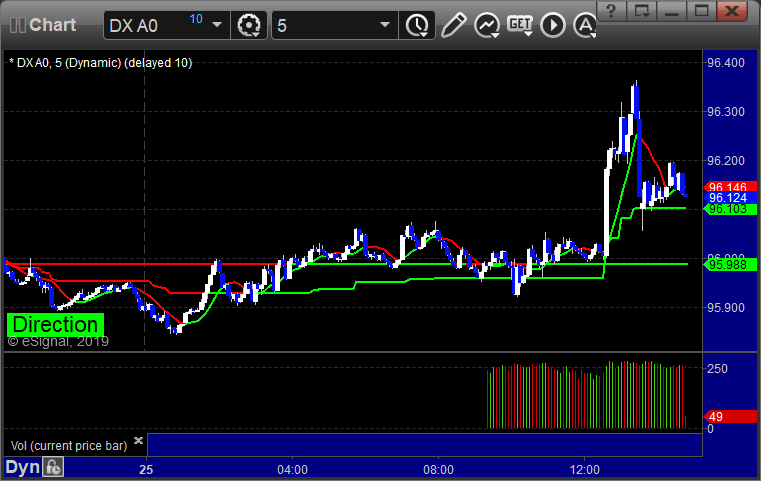
Task: Click the chart title DX A0, 5 (Dynamic) text
Action: 100,63
